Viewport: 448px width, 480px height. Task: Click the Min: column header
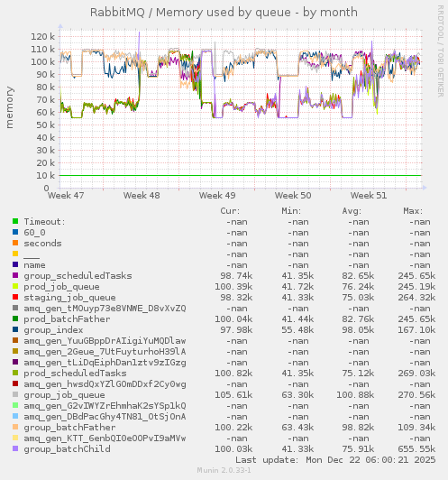coord(291,211)
